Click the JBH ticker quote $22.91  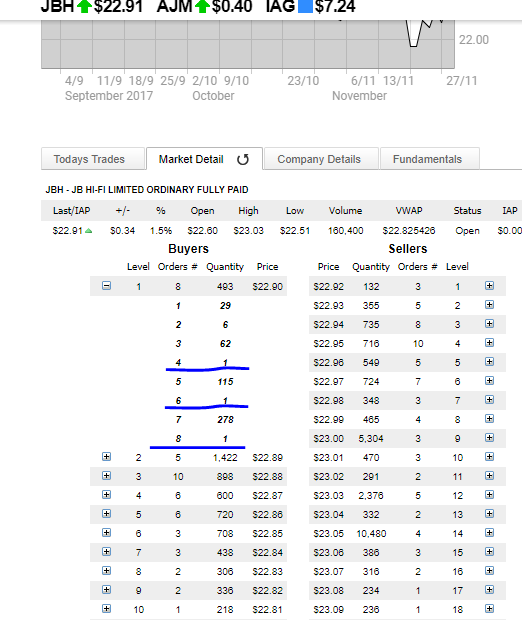pyautogui.click(x=118, y=7)
